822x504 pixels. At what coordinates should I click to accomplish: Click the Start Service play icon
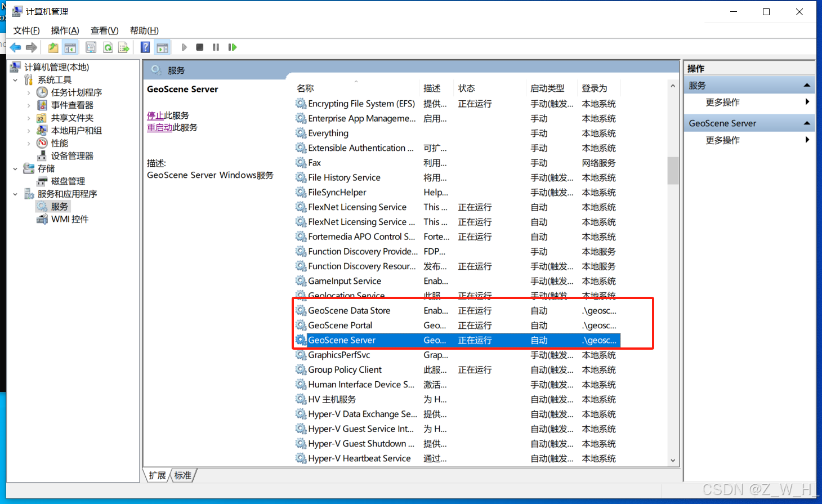coord(184,47)
